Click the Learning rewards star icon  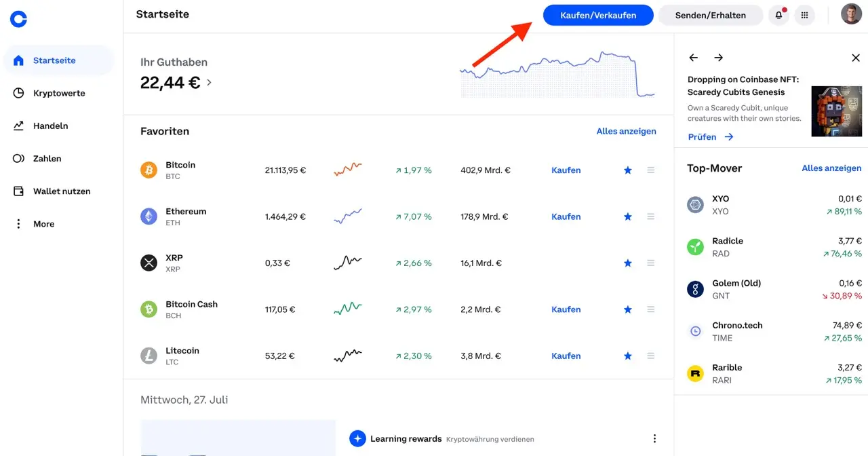357,438
